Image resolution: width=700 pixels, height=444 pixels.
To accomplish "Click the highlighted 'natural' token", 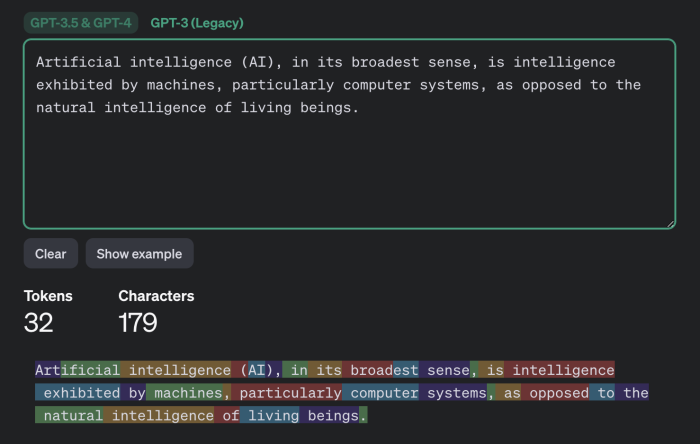I will pos(74,416).
